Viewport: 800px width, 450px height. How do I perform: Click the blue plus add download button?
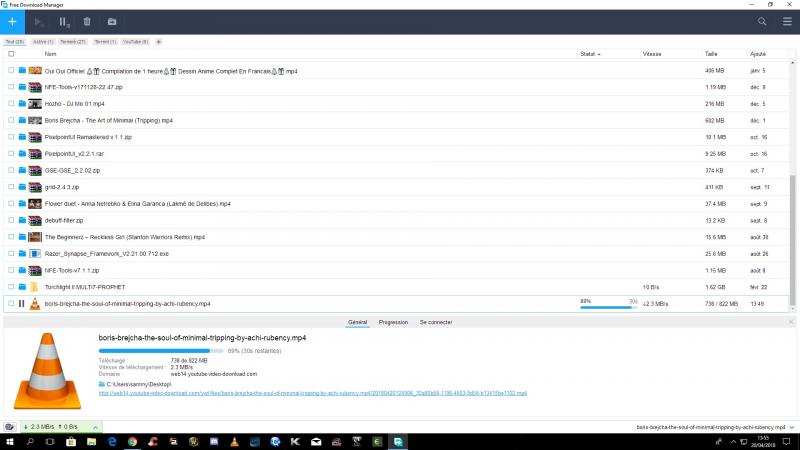coord(12,21)
